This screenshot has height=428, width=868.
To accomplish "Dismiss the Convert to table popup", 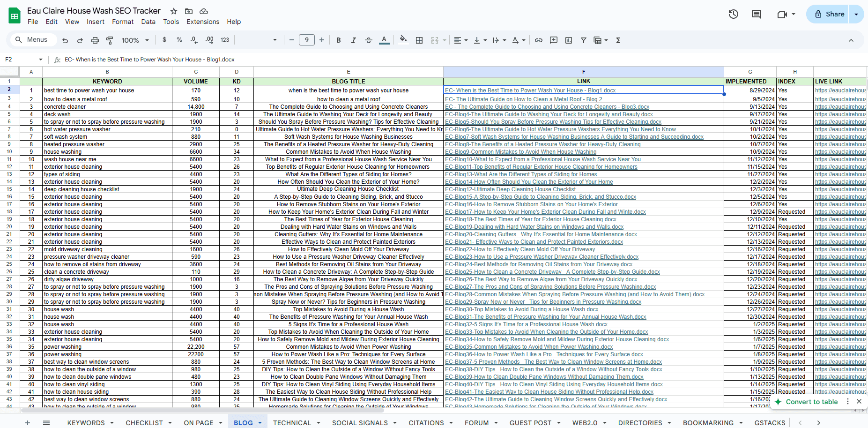I will click(x=859, y=402).
